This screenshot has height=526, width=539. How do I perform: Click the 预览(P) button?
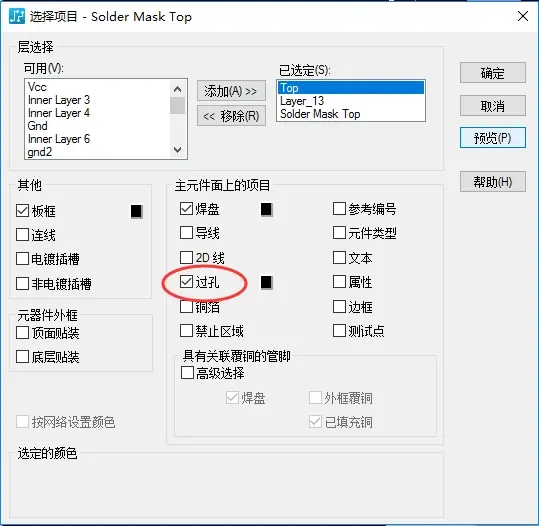493,138
